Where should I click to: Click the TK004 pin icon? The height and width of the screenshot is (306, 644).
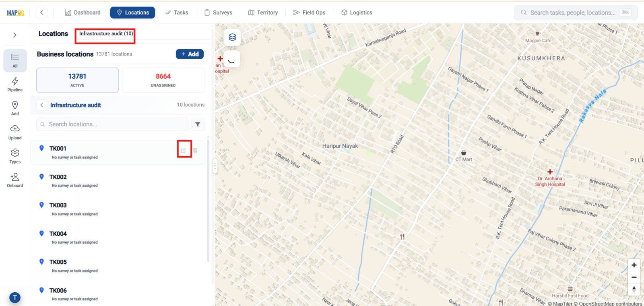pyautogui.click(x=41, y=233)
